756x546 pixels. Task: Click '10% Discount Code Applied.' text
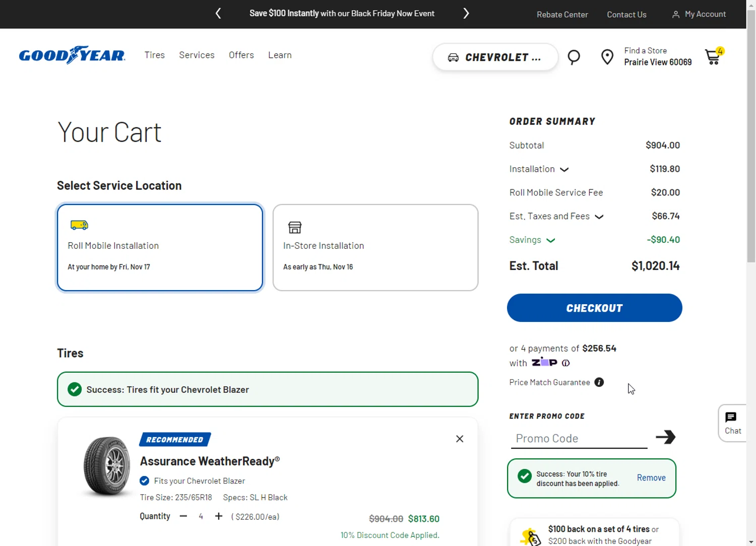390,535
